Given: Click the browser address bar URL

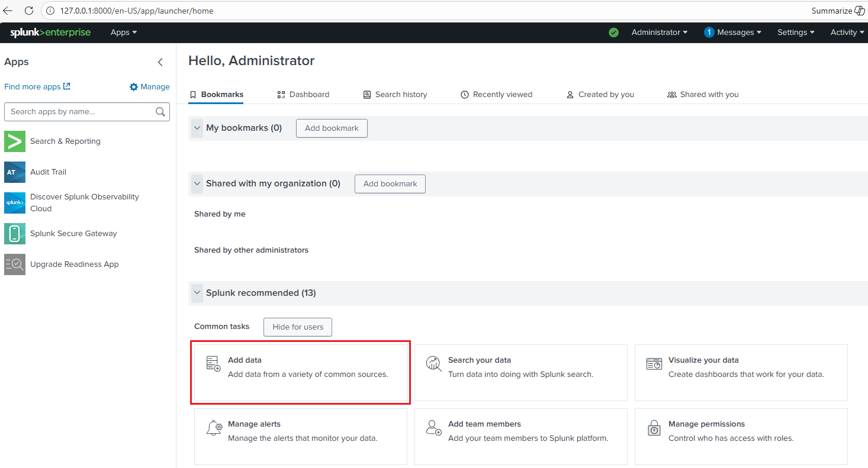Looking at the screenshot, I should (x=137, y=11).
